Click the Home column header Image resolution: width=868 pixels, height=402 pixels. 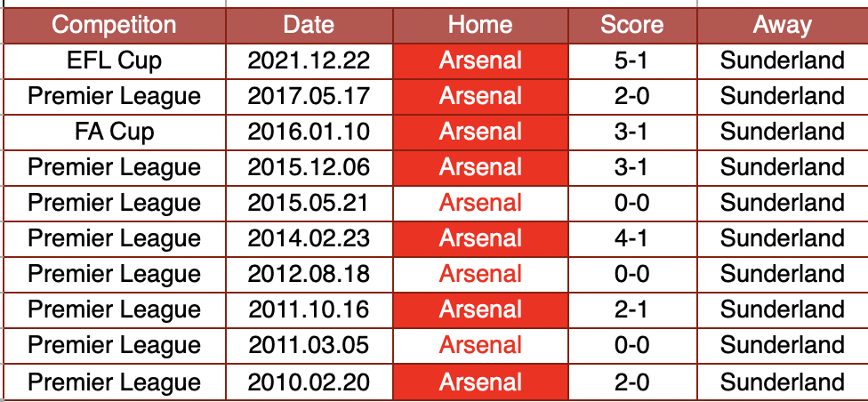click(x=480, y=25)
